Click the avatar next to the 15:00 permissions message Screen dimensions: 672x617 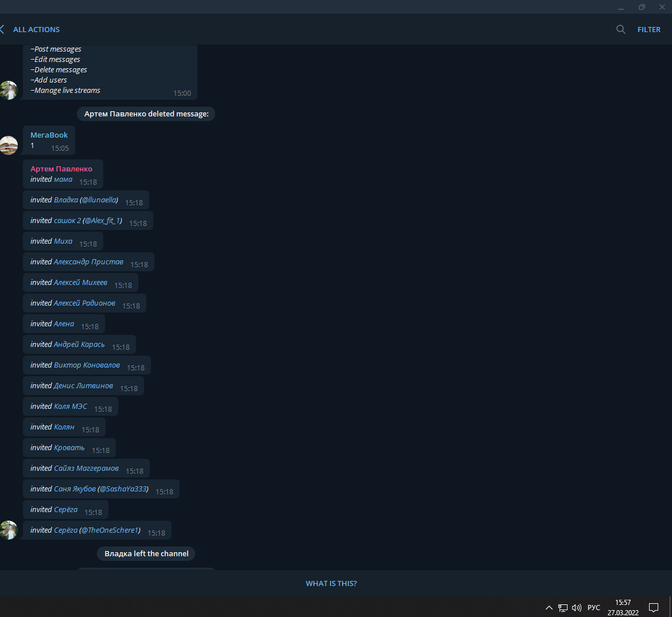(8, 91)
